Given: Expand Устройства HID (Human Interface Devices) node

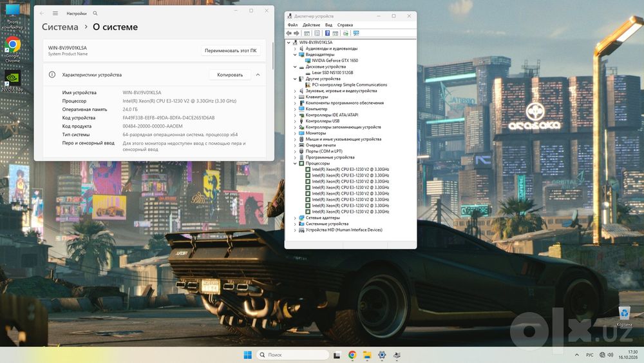Looking at the screenshot, I should tap(295, 230).
